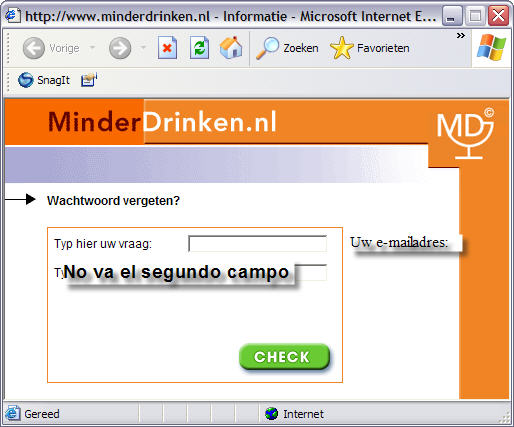The image size is (514, 427).
Task: Launch SnagIt from the toolbar
Action: [44, 80]
